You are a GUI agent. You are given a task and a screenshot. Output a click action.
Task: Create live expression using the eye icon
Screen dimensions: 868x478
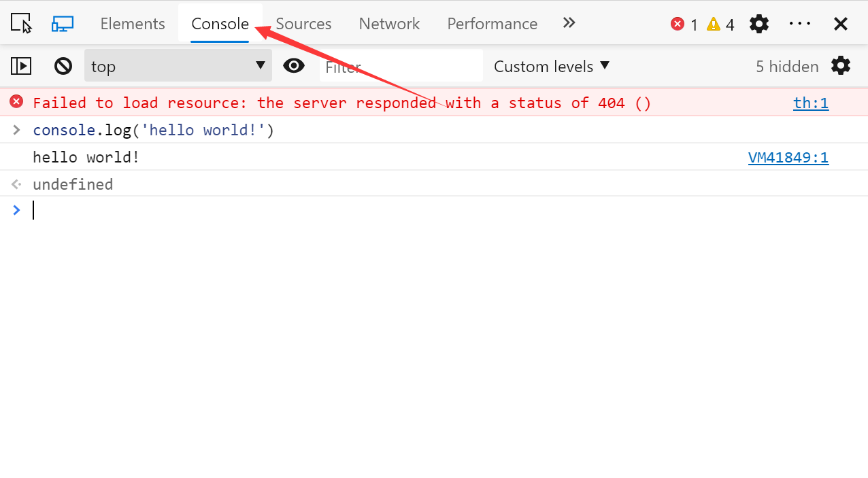pos(294,66)
